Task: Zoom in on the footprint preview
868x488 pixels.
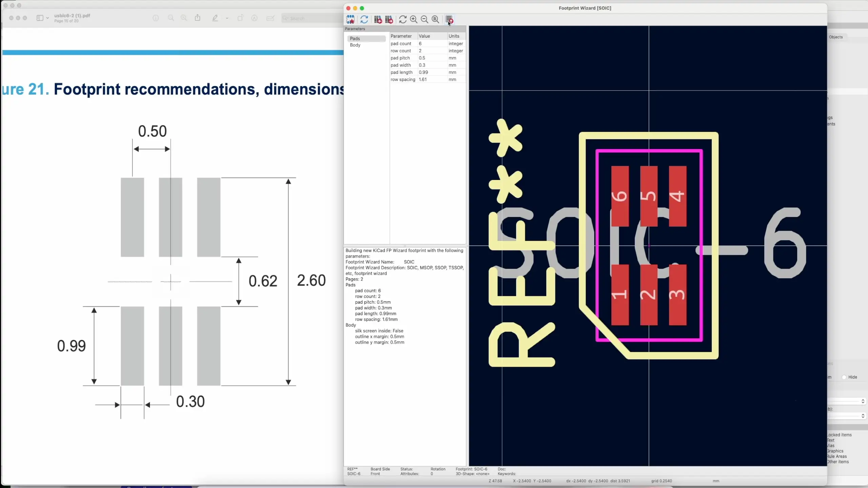Action: (413, 19)
